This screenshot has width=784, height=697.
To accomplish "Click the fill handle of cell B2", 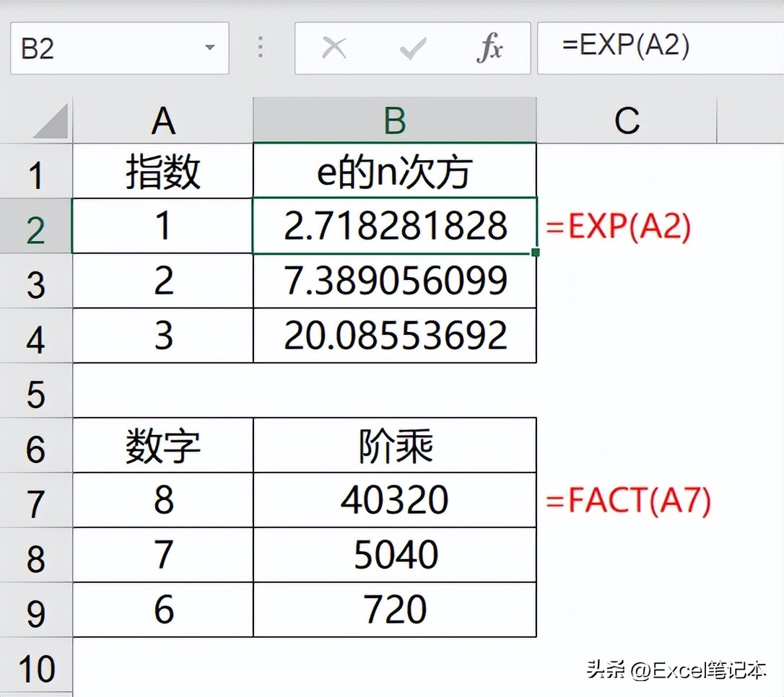I will tap(536, 253).
